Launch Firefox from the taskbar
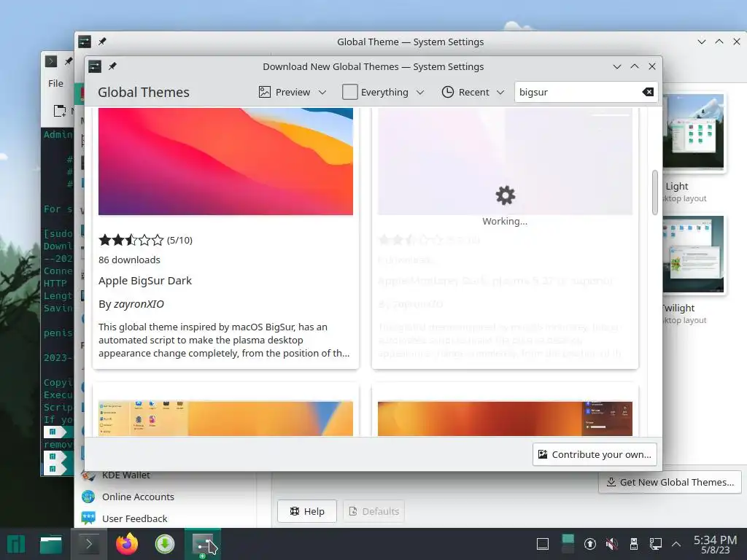 coord(127,544)
